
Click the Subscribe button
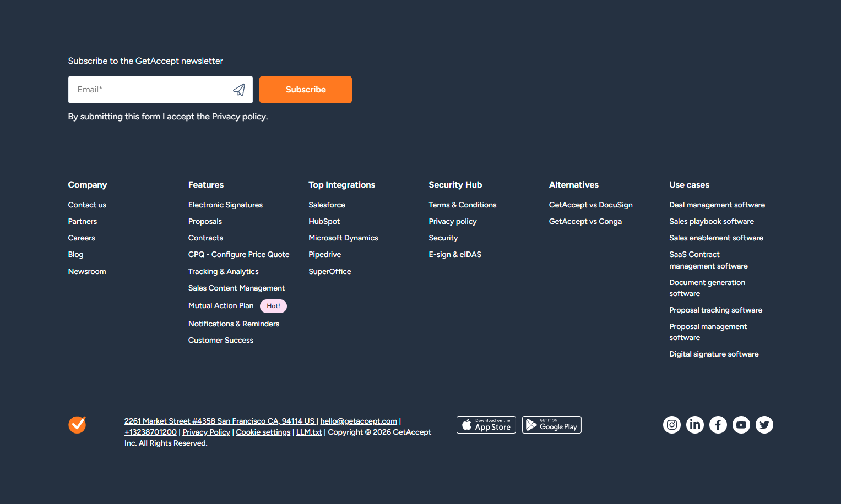305,89
